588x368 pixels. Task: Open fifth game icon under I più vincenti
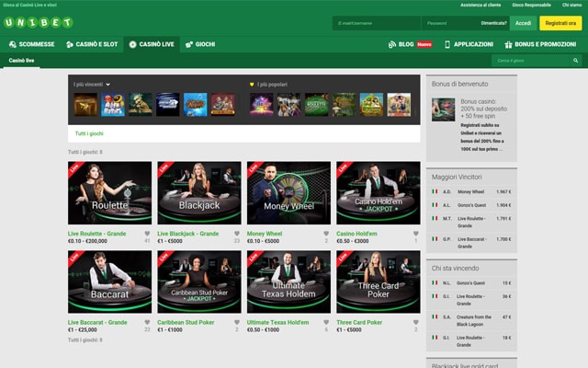(196, 104)
